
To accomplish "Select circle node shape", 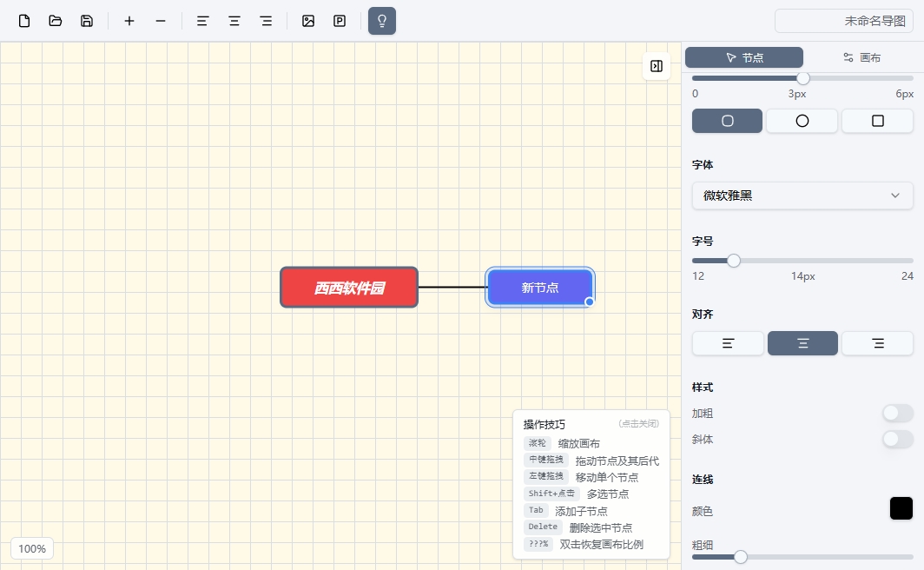I will click(802, 121).
